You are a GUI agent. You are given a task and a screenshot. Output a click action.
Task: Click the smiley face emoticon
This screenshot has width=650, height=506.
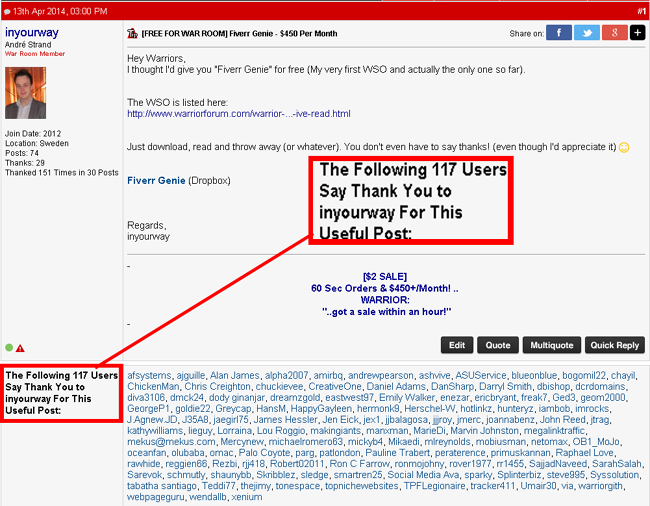[x=624, y=147]
